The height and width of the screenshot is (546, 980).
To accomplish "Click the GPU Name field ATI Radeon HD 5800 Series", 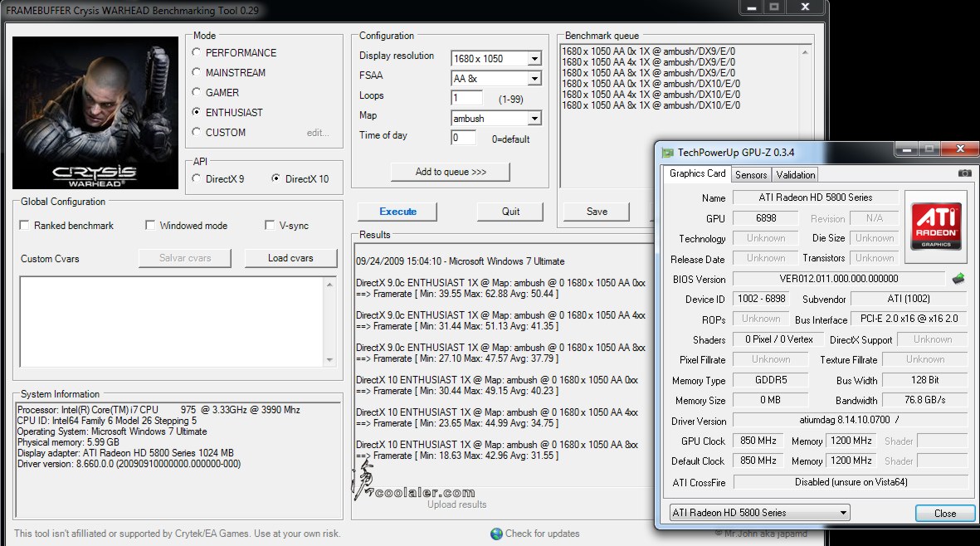I will 815,197.
